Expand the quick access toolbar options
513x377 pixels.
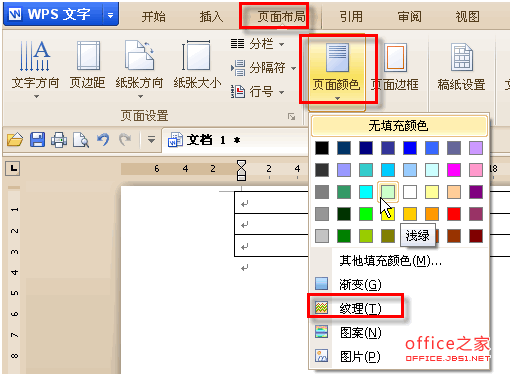click(151, 140)
